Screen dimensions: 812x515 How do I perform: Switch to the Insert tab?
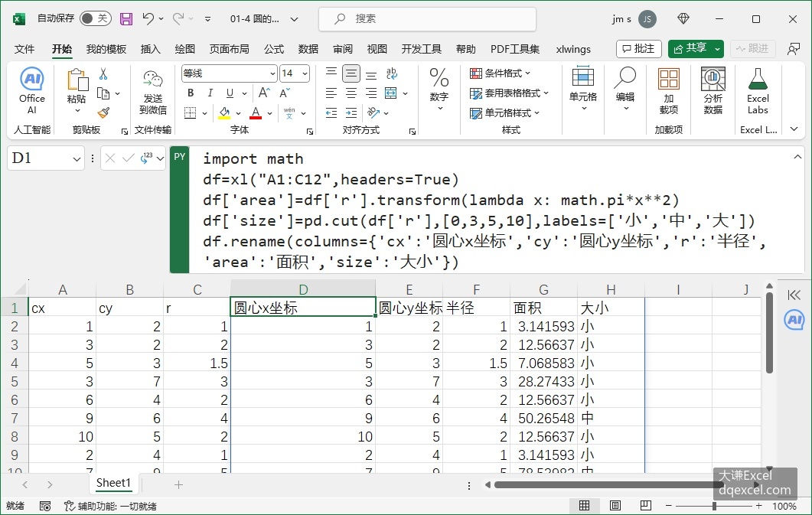point(150,49)
